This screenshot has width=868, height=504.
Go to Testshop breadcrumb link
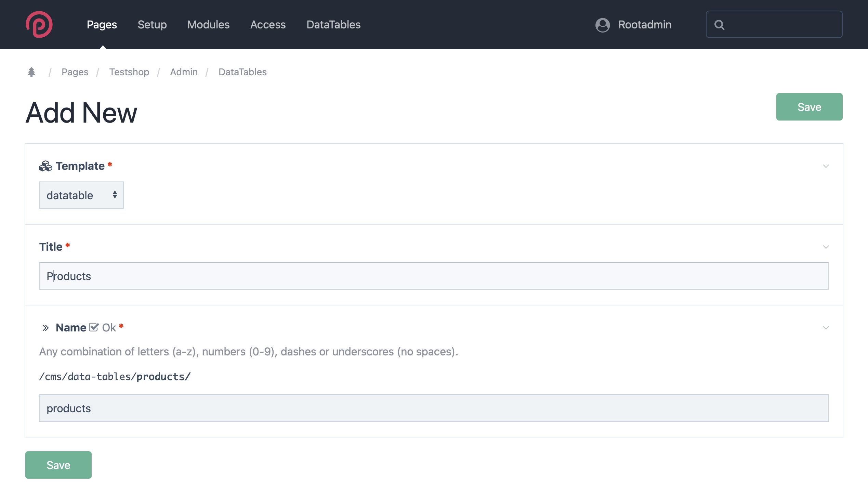(129, 72)
